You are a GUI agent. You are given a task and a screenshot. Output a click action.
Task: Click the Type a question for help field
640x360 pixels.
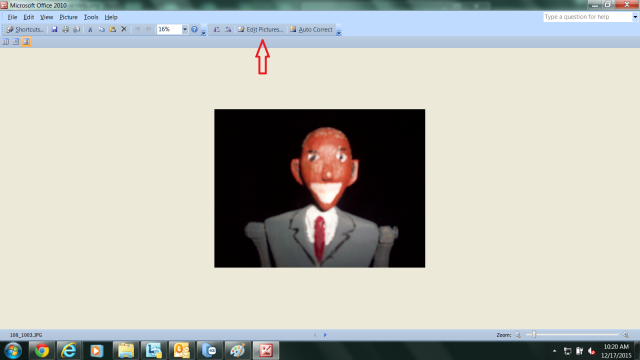tap(588, 17)
